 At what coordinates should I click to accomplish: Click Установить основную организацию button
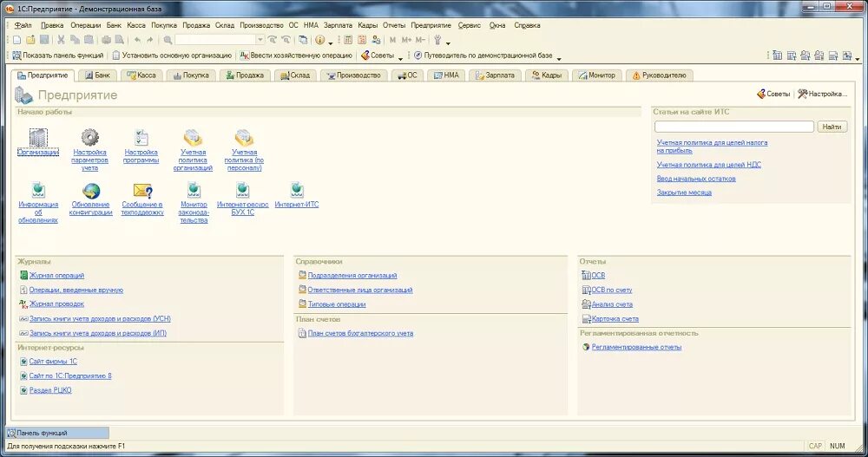point(172,55)
